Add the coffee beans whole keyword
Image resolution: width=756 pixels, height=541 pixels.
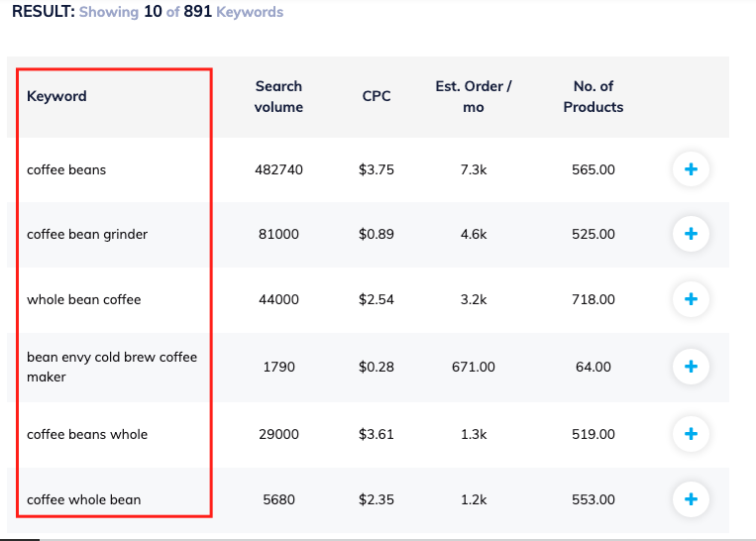point(691,434)
